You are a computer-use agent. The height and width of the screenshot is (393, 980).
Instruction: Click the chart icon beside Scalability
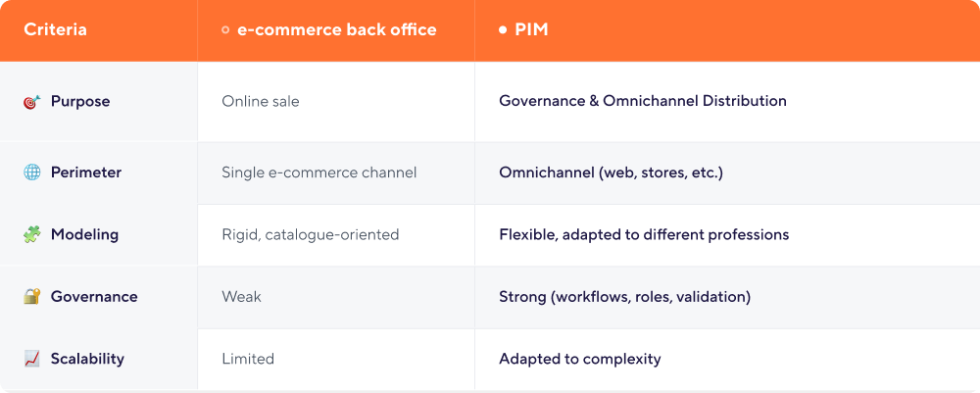31,359
